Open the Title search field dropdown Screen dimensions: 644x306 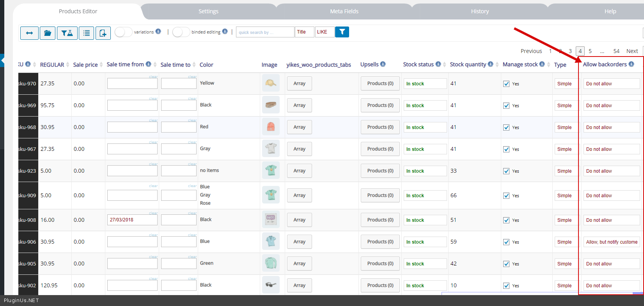point(304,32)
